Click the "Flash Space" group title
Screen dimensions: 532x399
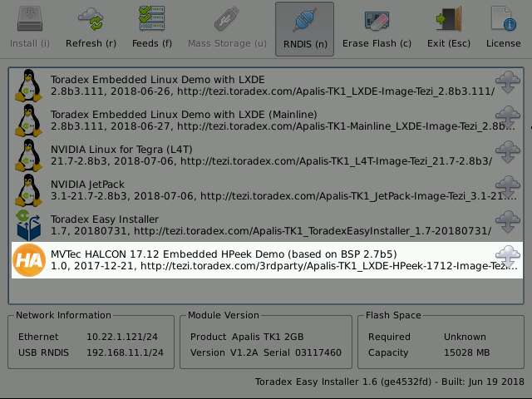pos(393,315)
